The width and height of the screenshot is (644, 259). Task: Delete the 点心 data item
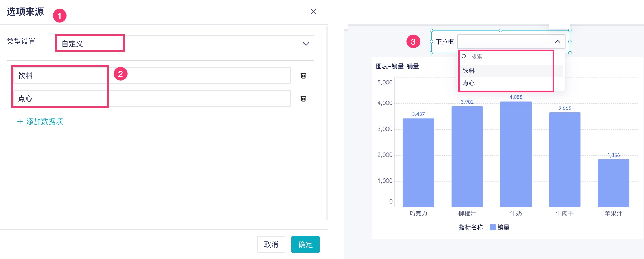click(303, 98)
